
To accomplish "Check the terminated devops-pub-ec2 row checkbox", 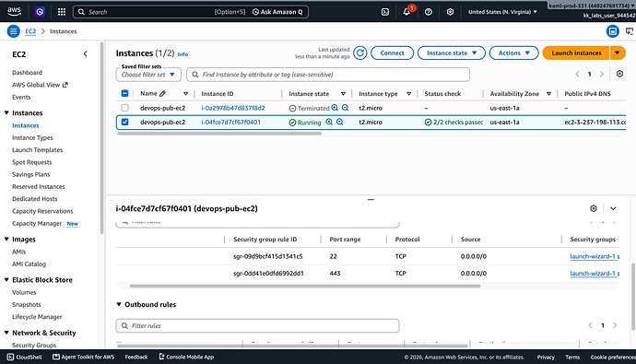I will (x=125, y=108).
